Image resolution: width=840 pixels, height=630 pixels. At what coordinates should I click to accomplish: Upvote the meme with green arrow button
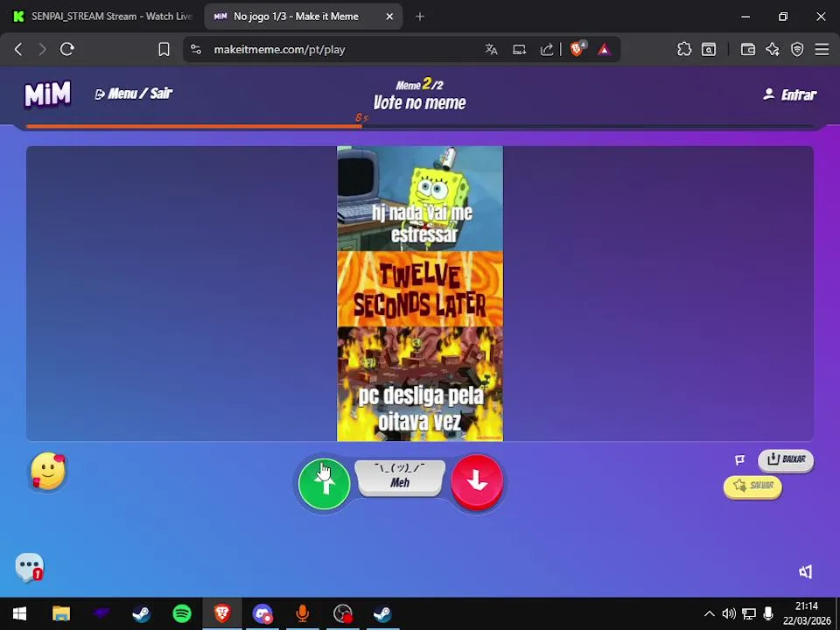click(324, 483)
